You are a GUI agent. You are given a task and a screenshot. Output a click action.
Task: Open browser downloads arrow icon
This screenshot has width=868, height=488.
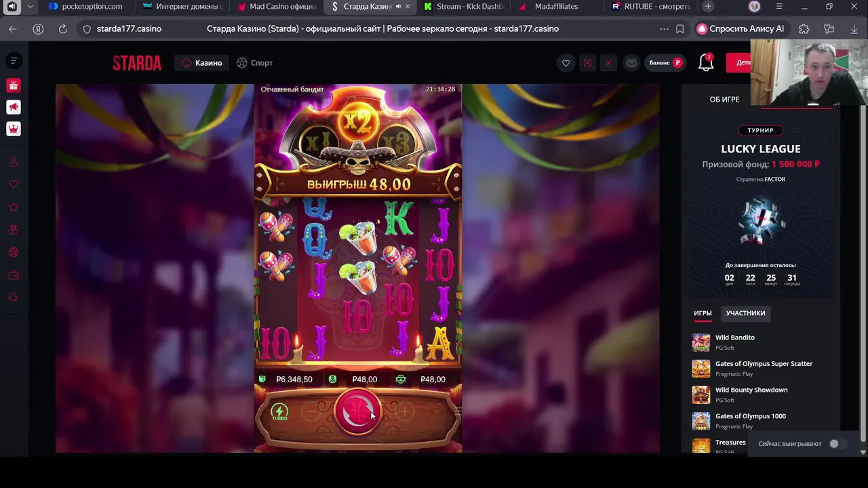854,29
